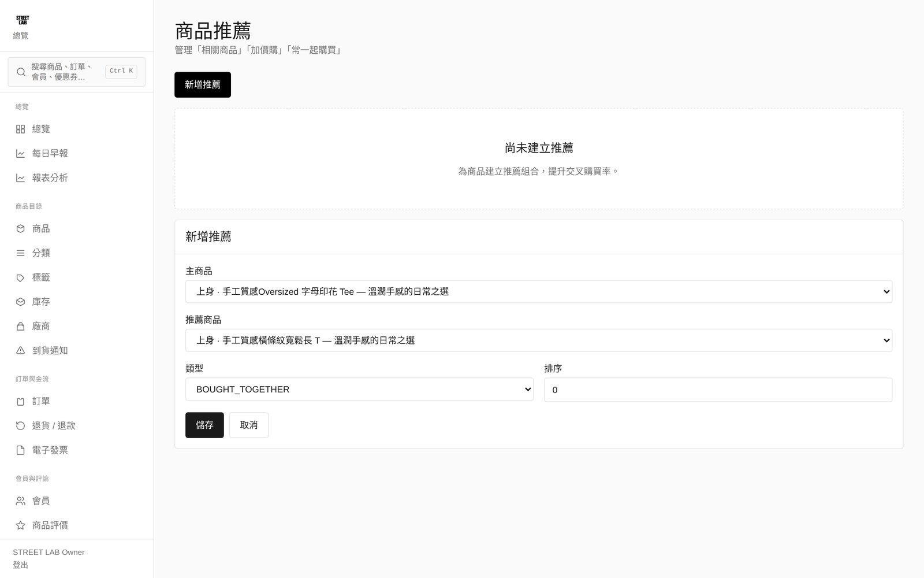Open the 訂單 menu item
Image resolution: width=924 pixels, height=578 pixels.
(77, 401)
